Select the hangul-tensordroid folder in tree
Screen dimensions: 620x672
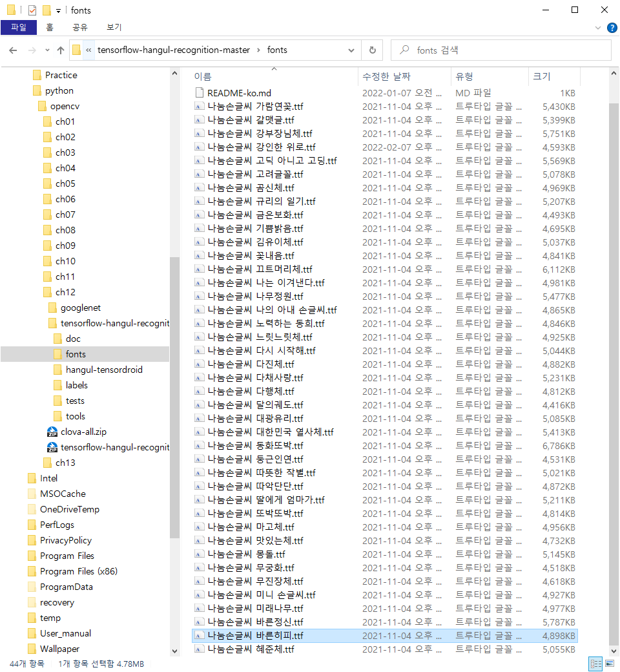(104, 370)
